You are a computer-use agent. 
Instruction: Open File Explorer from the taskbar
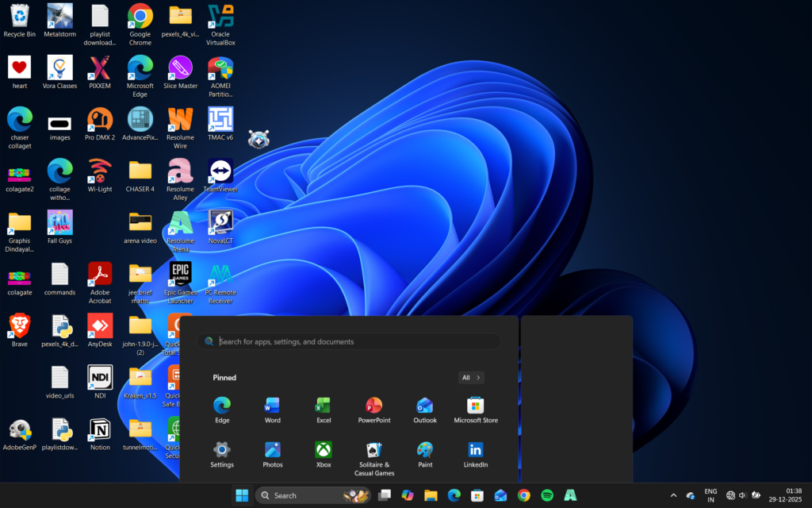[431, 495]
